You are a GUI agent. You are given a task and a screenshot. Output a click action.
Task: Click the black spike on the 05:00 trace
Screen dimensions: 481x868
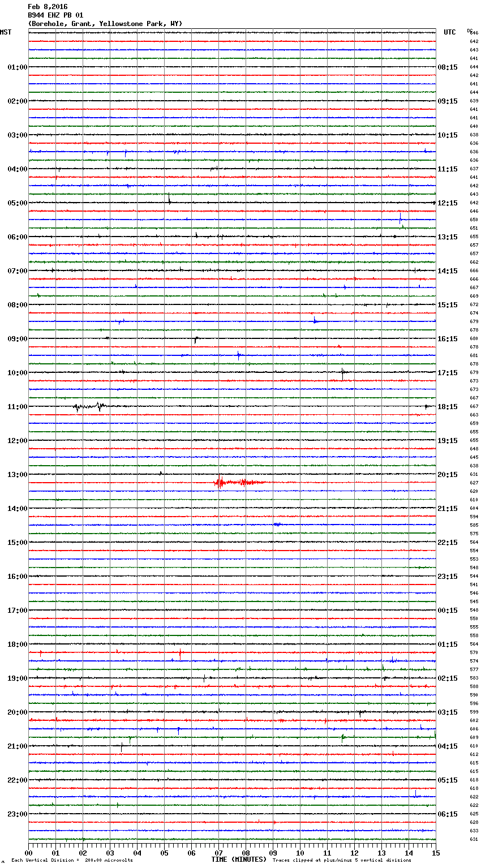click(169, 199)
